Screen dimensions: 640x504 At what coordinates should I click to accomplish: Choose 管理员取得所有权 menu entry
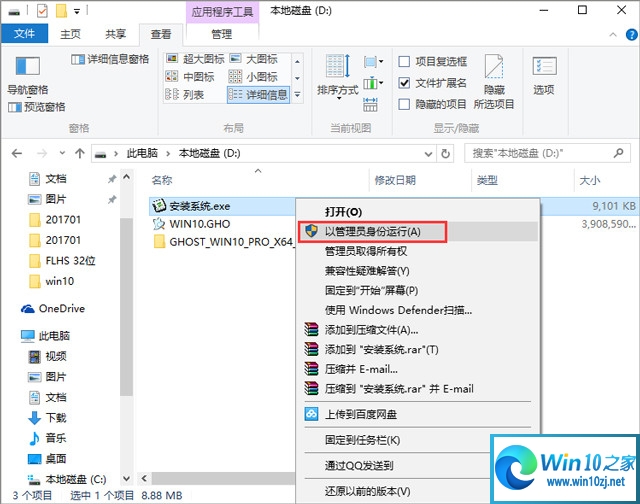click(366, 251)
